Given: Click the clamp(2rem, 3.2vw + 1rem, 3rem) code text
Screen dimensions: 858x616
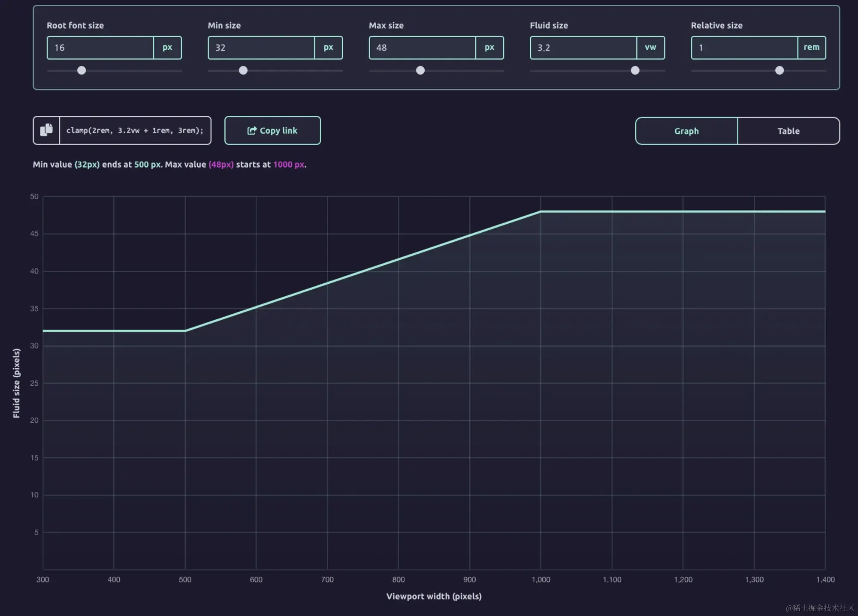Looking at the screenshot, I should click(x=135, y=130).
